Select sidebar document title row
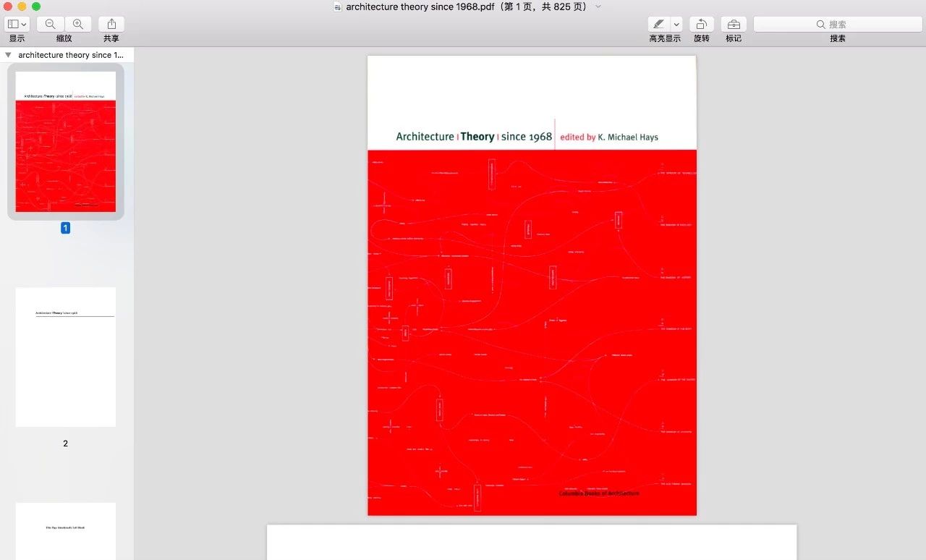 [67, 55]
